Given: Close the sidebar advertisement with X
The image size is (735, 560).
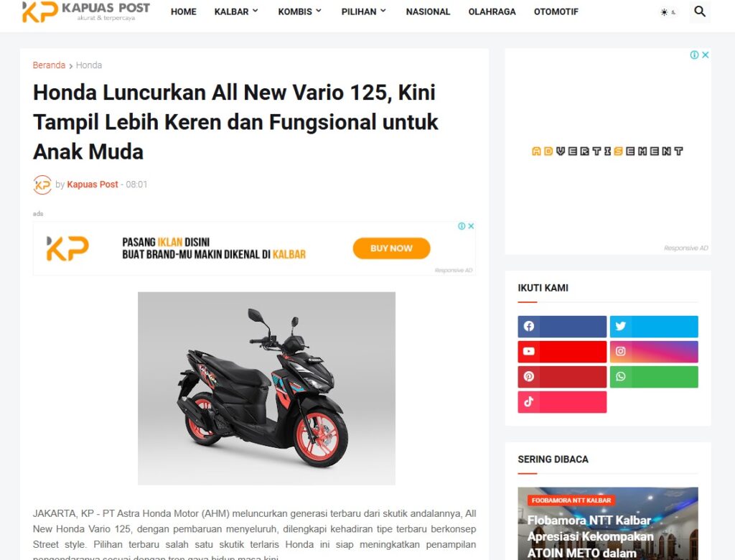Looking at the screenshot, I should tap(705, 55).
